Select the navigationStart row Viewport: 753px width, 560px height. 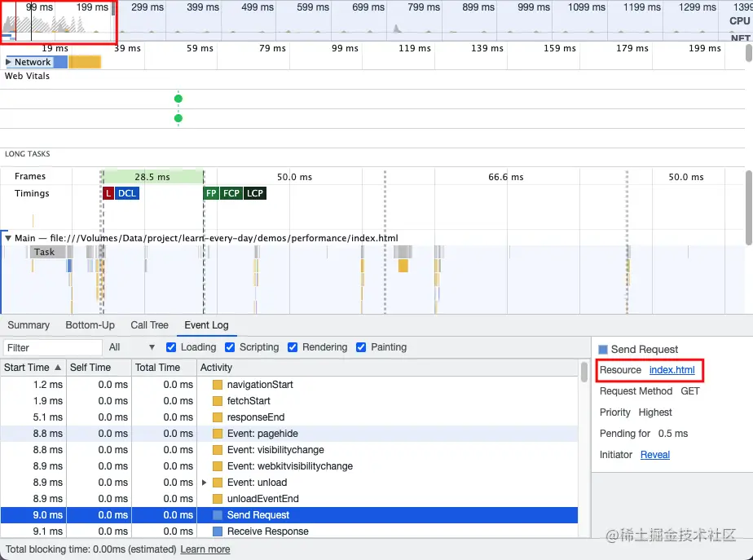click(x=289, y=385)
